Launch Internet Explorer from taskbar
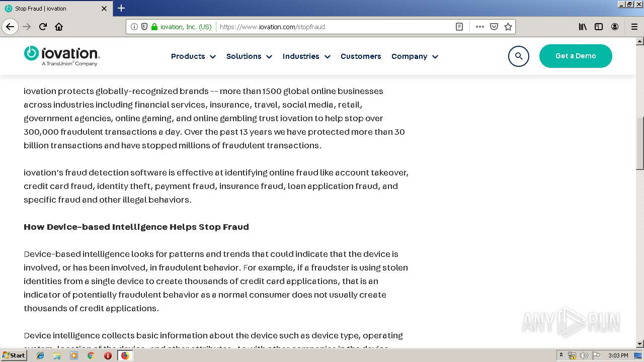This screenshot has height=362, width=644. coord(40,355)
